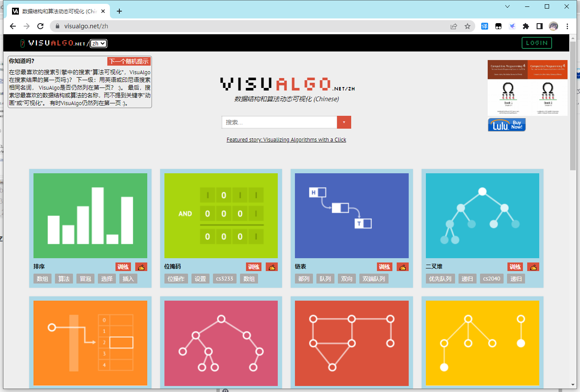The height and width of the screenshot is (392, 580).
Task: Open the tab search chevron in title bar
Action: click(x=507, y=6)
